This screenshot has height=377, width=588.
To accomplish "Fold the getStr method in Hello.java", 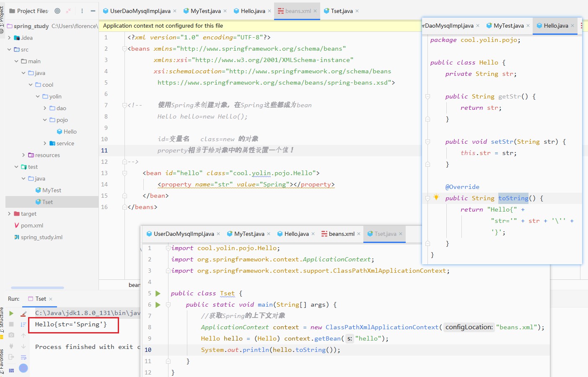I will (x=427, y=96).
